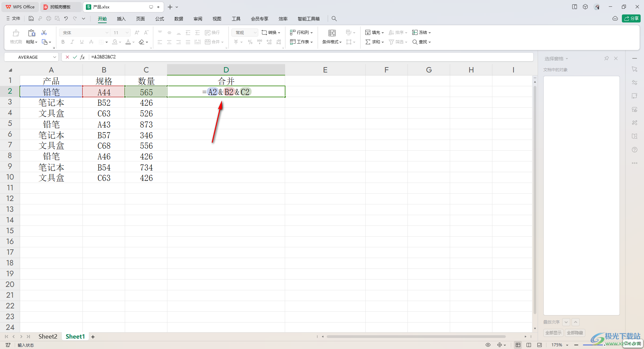Image resolution: width=644 pixels, height=349 pixels.
Task: Pin the selection pane with pushpin icon
Action: click(x=606, y=58)
